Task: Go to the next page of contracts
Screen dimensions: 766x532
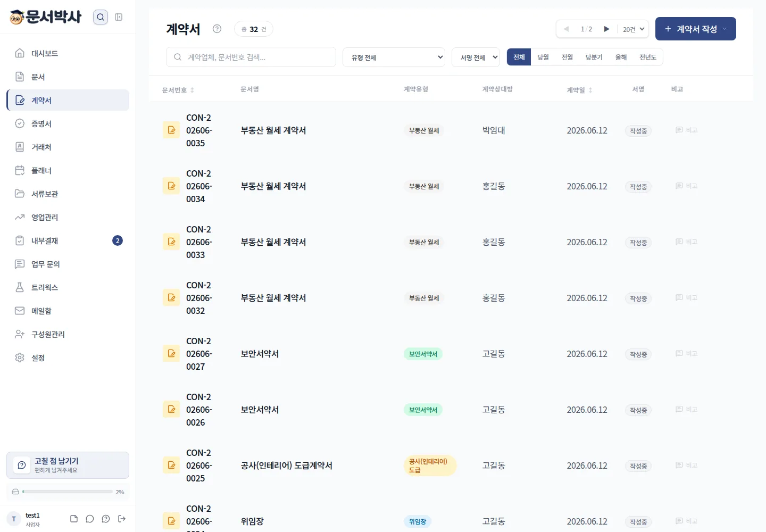Action: (606, 29)
